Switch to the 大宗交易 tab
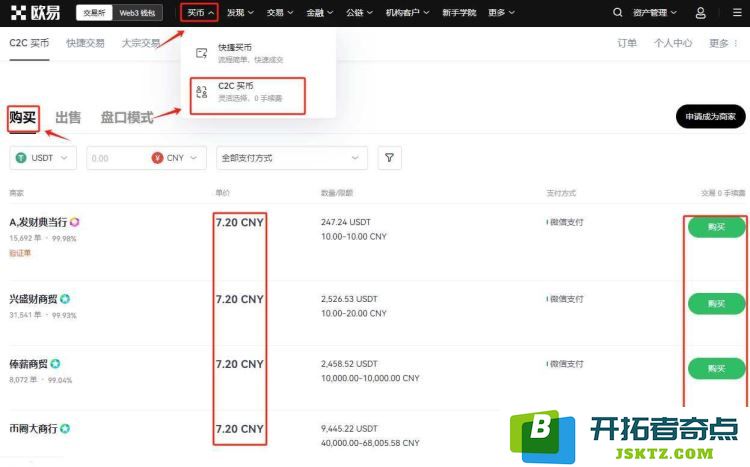Screen dimensions: 750x467 point(141,43)
